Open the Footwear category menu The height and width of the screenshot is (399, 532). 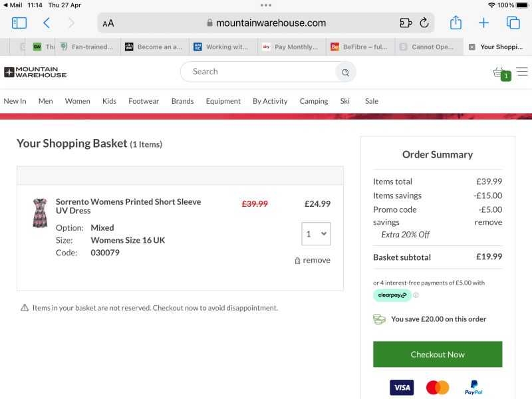(144, 101)
